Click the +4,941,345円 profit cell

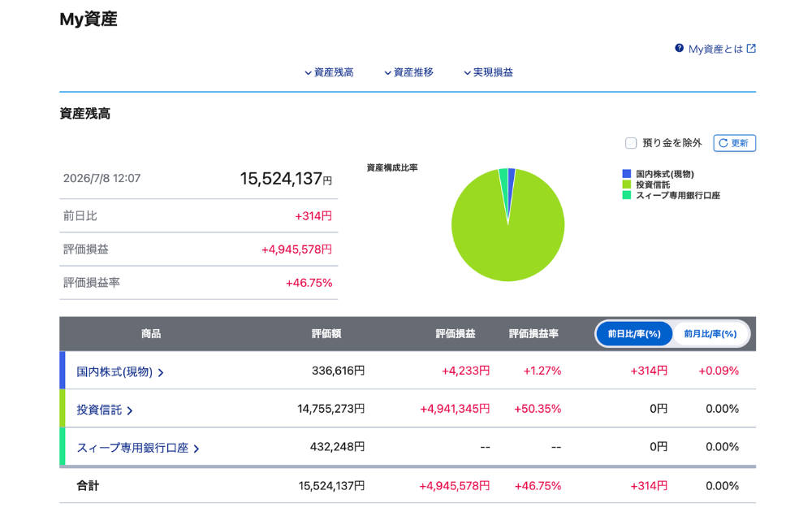[455, 409]
